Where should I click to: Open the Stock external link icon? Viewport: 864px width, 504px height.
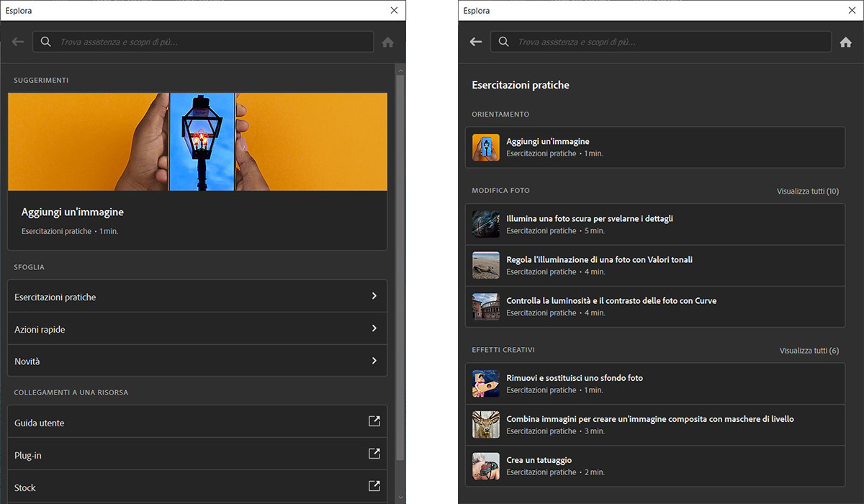(374, 487)
